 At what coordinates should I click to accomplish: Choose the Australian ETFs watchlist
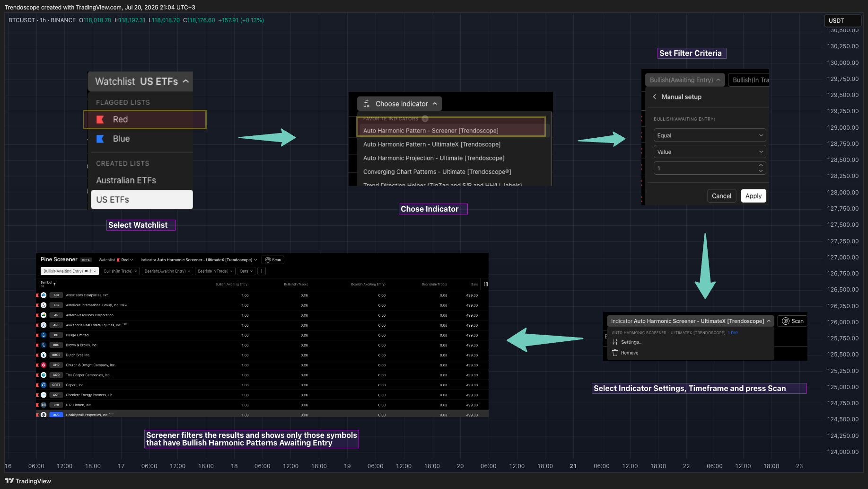pos(141,180)
